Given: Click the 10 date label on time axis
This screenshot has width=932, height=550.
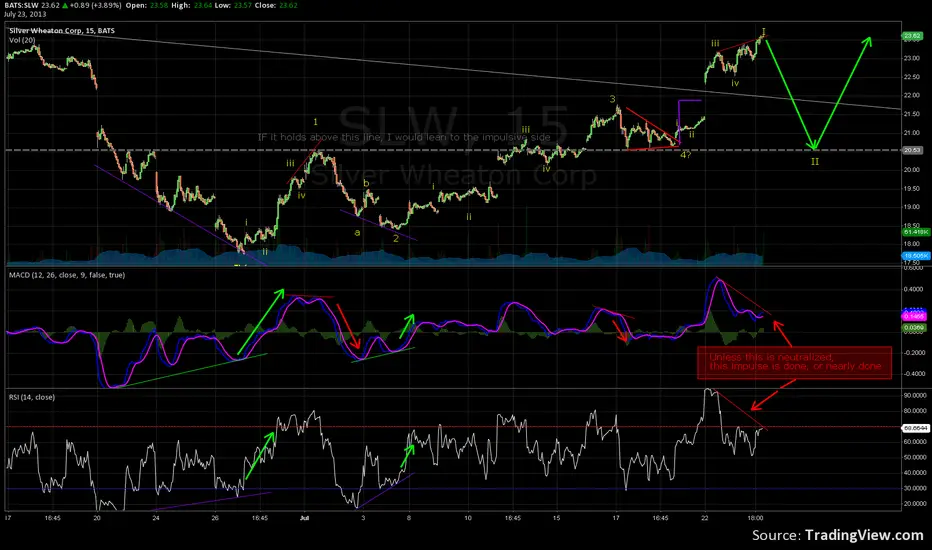Looking at the screenshot, I should click(468, 518).
